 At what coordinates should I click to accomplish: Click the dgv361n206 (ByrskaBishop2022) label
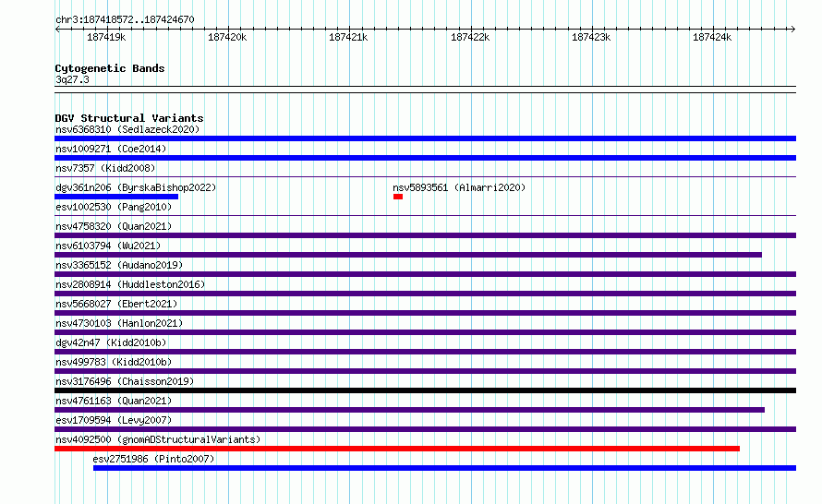(x=136, y=187)
